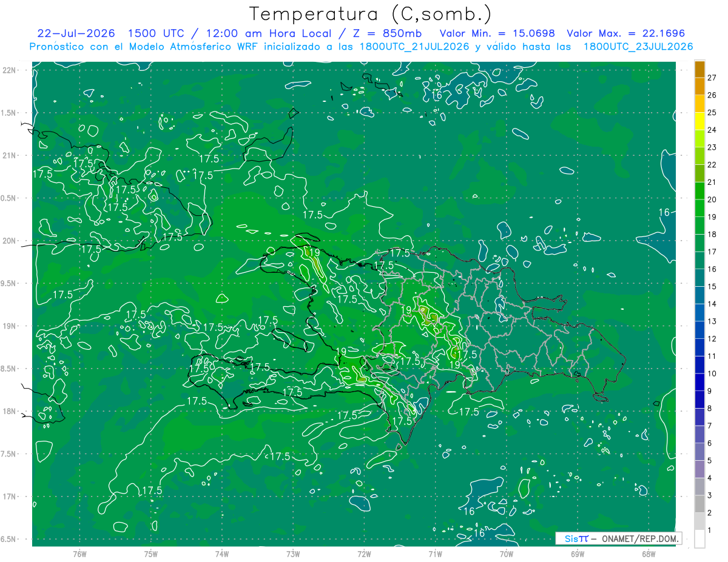Image resolution: width=728 pixels, height=562 pixels.
Task: Click the '68W' longitude axis label
Action: 649,554
